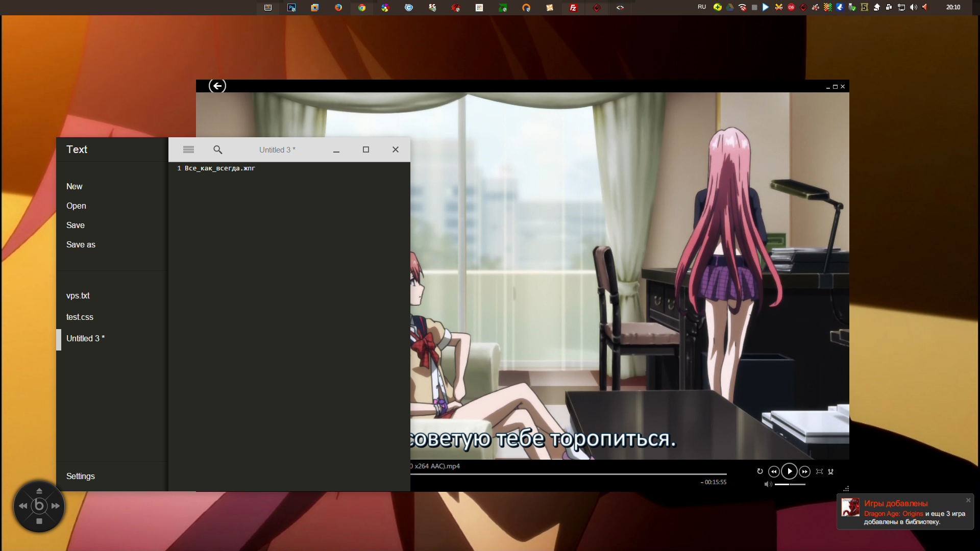The height and width of the screenshot is (551, 980).
Task: Switch to the test.css file
Action: 80,317
